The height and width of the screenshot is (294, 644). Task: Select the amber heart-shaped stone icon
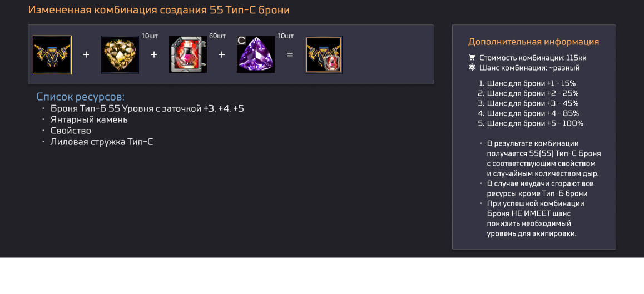120,54
